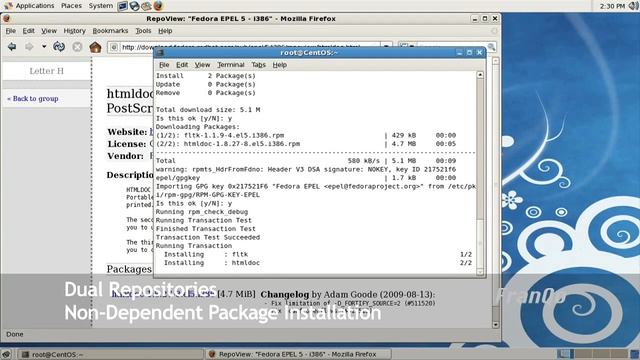
Task: Switch to root@CentOS taskbar button
Action: pos(111,354)
